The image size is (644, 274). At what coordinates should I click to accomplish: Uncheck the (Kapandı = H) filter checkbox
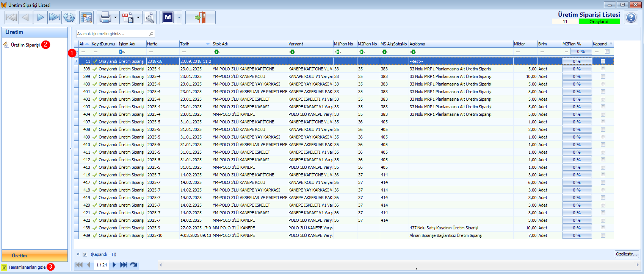(x=85, y=254)
